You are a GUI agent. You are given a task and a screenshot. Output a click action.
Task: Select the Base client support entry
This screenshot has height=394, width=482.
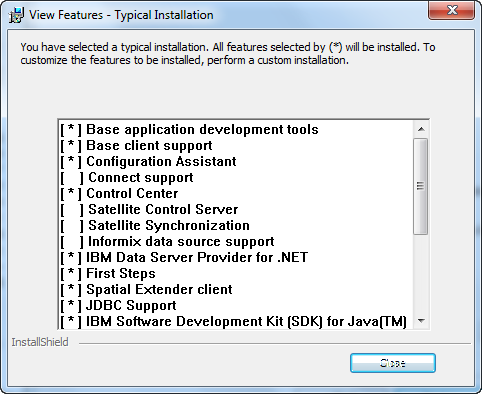pos(136,146)
